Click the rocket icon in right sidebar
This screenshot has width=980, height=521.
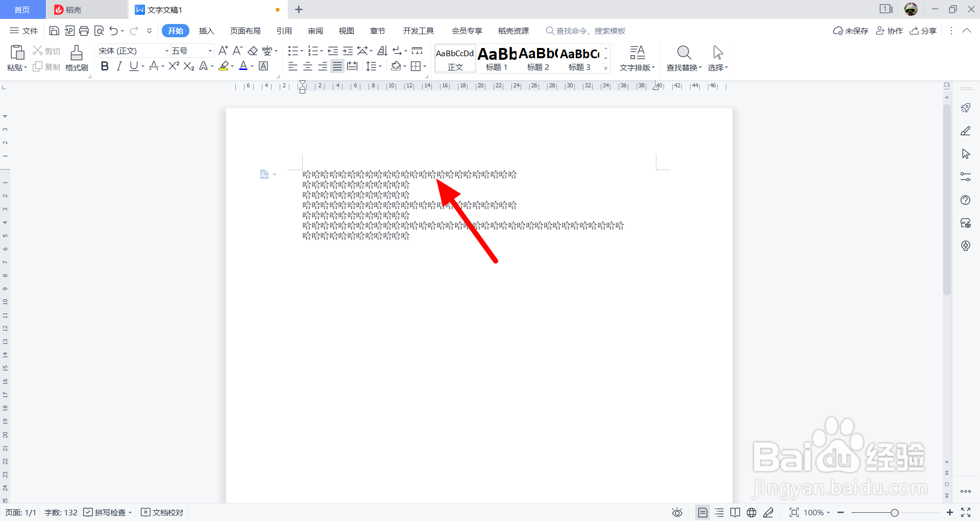966,108
